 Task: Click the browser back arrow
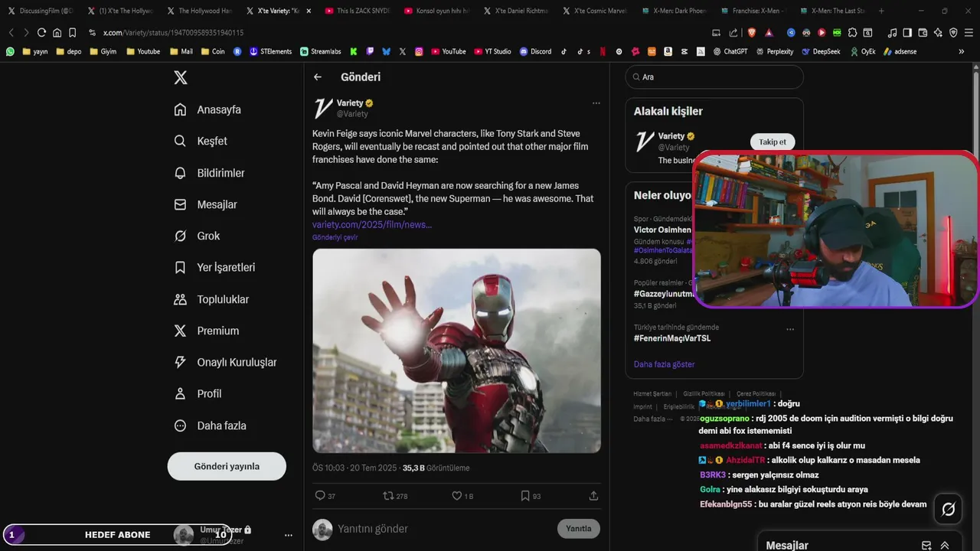coord(11,33)
